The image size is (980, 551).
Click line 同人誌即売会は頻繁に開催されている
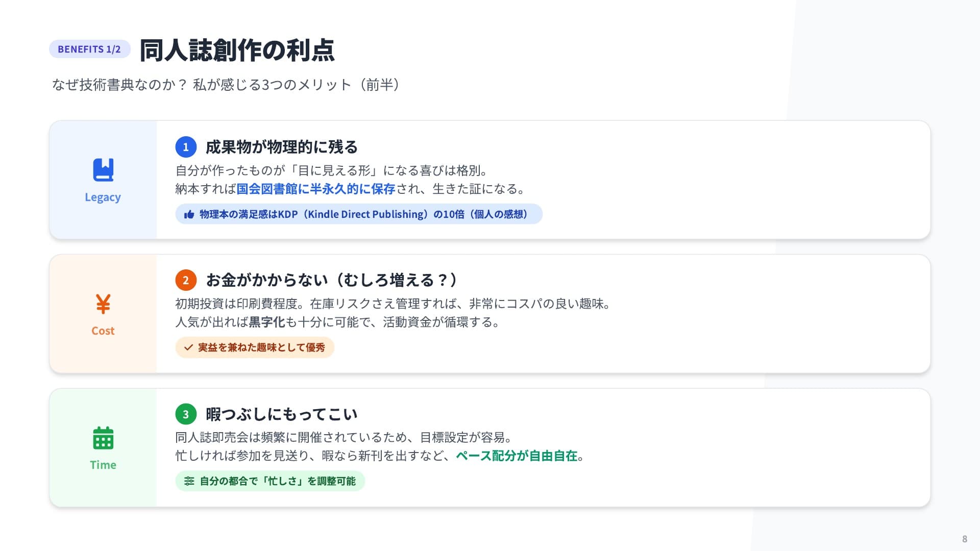point(344,437)
